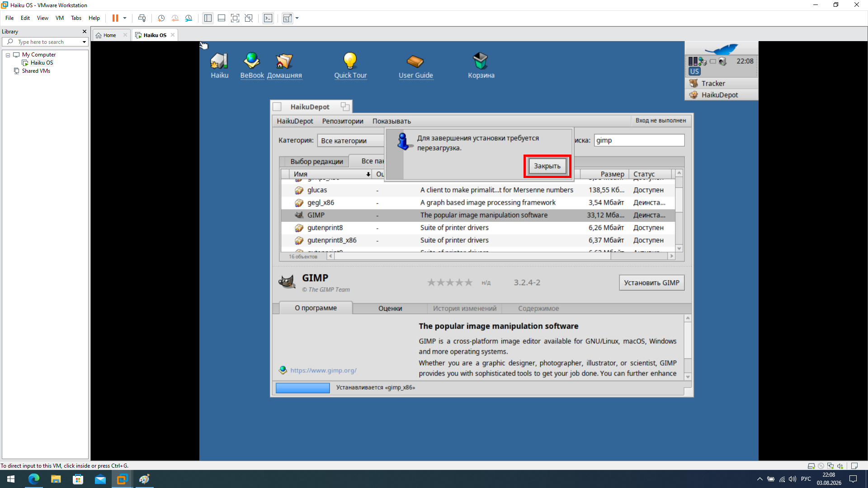Sort the package list by Статус column

[651, 174]
